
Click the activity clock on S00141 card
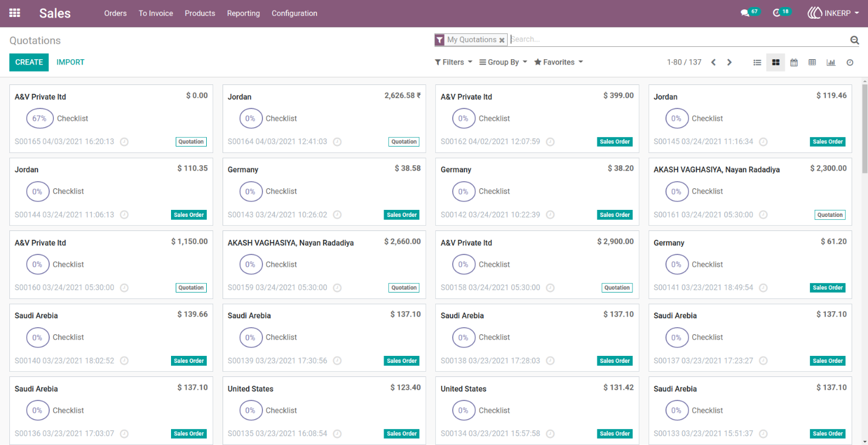[x=763, y=288]
